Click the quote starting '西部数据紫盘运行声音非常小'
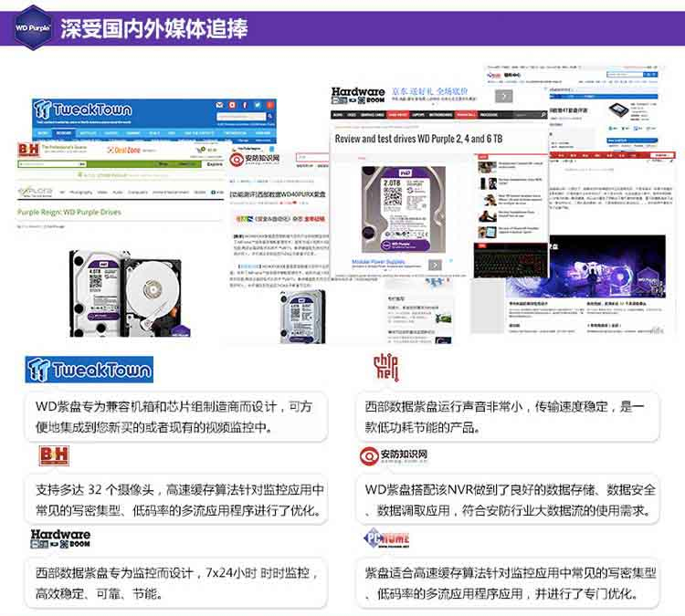This screenshot has height=616, width=685. [x=508, y=416]
